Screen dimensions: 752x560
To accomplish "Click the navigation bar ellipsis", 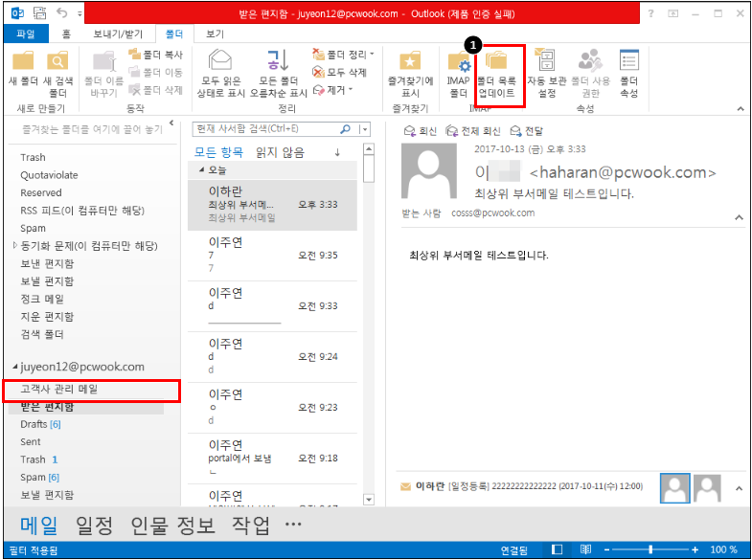I will tap(293, 524).
